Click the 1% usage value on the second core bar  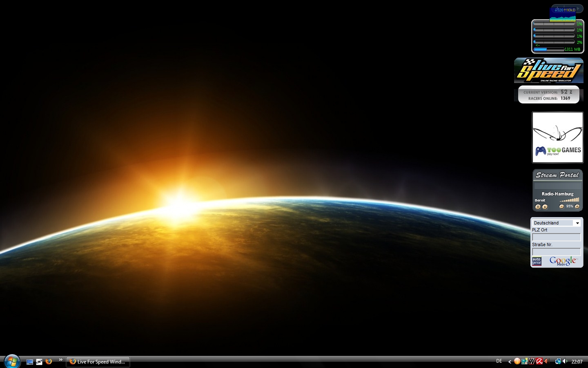(x=579, y=30)
